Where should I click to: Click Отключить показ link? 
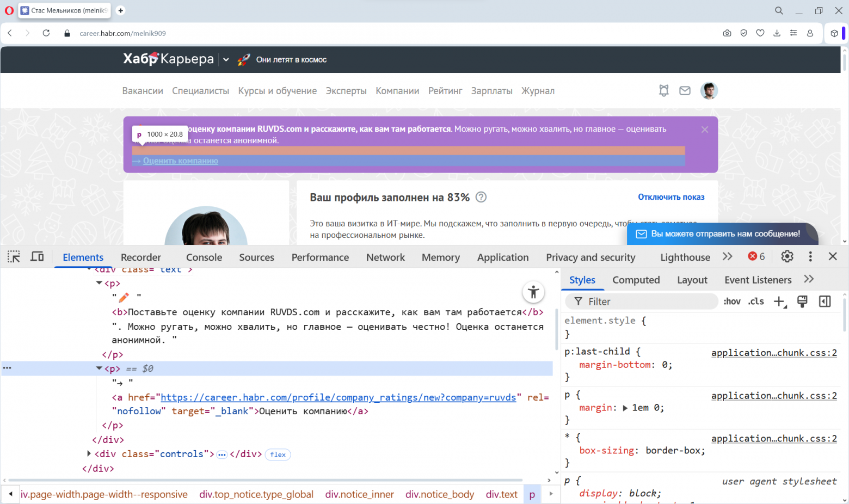[671, 197]
